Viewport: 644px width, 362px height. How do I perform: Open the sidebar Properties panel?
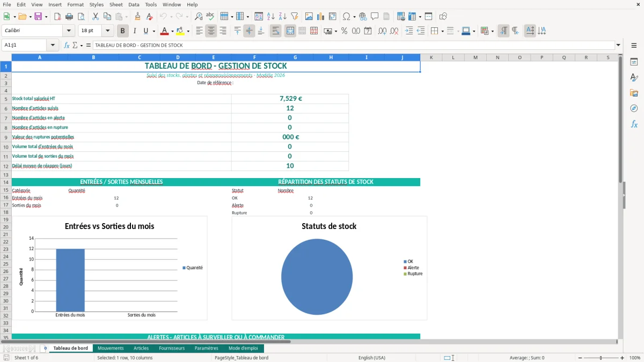coord(634,62)
